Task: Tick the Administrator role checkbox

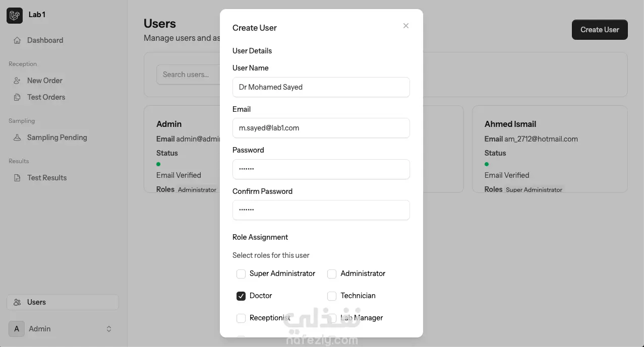Action: (332, 274)
